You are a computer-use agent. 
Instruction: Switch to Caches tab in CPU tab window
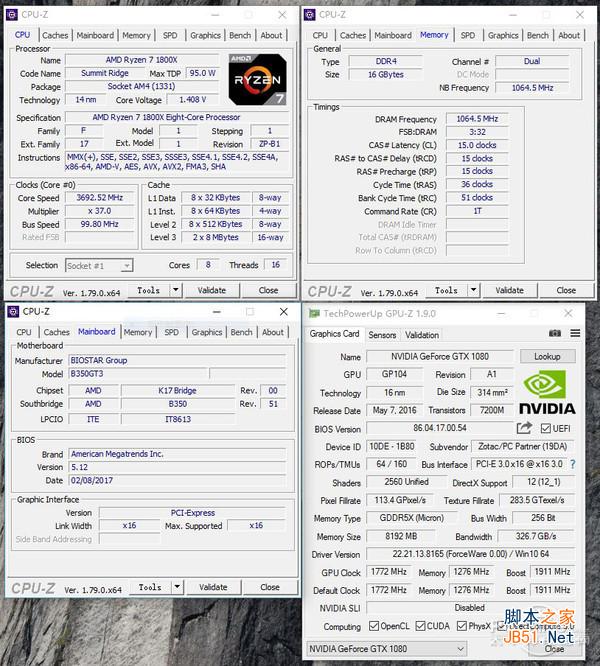pos(55,35)
